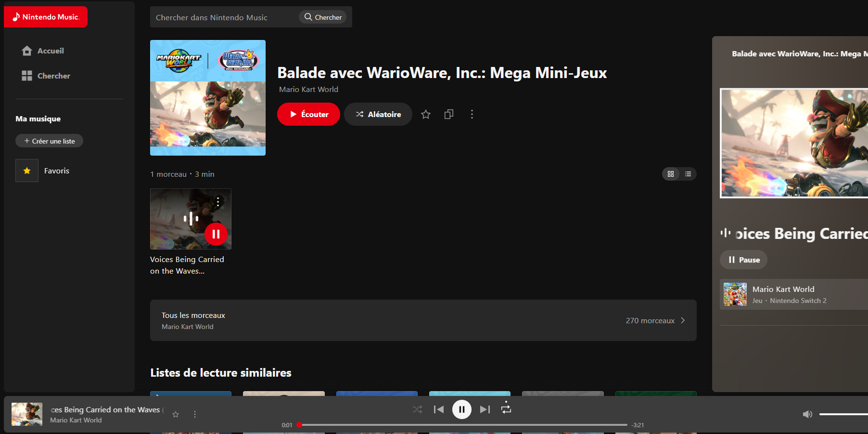Start Aléatoire shuffle playback

(378, 114)
